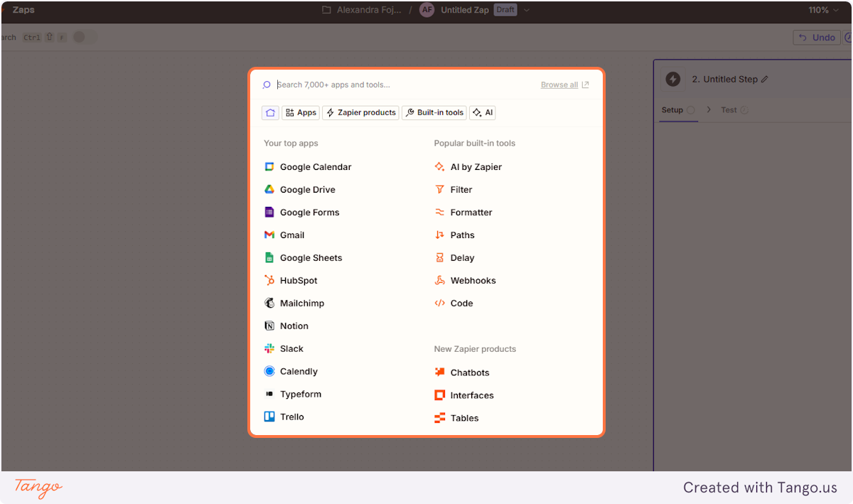Pick the Formatter icon

440,213
